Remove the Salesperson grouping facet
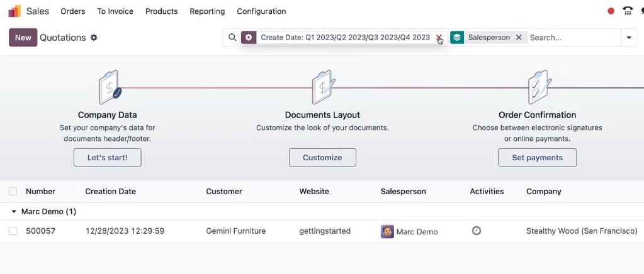This screenshot has height=274, width=644. coord(519,37)
